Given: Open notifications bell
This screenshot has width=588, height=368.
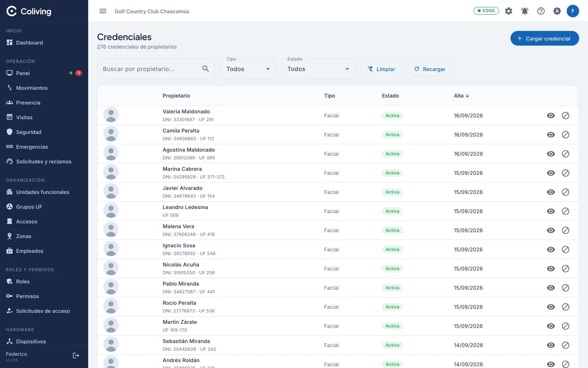Looking at the screenshot, I should point(525,11).
